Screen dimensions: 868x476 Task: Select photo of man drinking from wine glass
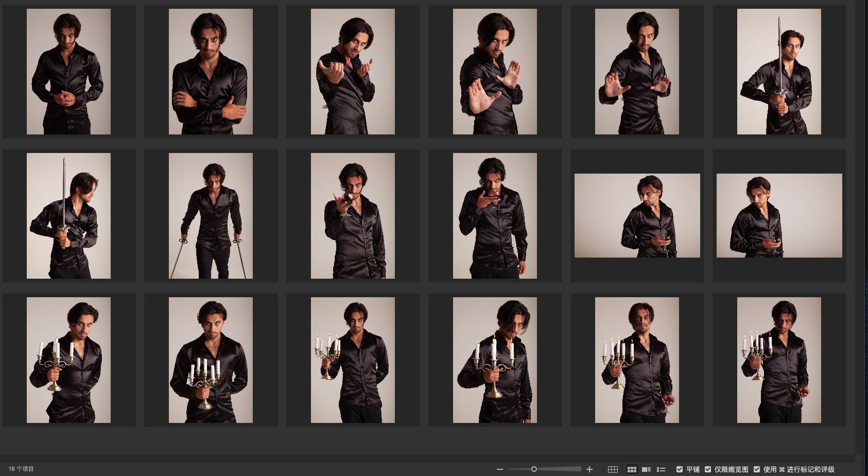coord(495,216)
